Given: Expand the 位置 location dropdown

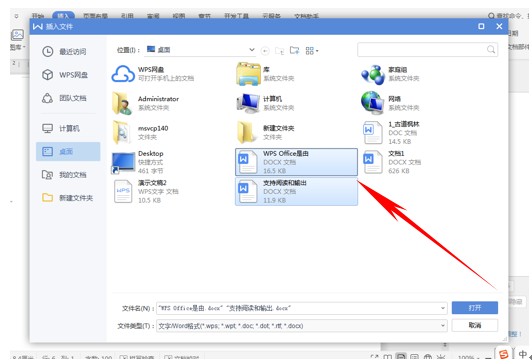Looking at the screenshot, I should (x=252, y=50).
